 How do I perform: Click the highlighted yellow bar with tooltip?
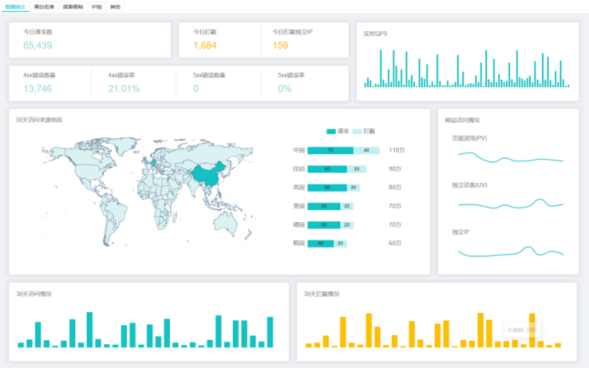[x=532, y=330]
